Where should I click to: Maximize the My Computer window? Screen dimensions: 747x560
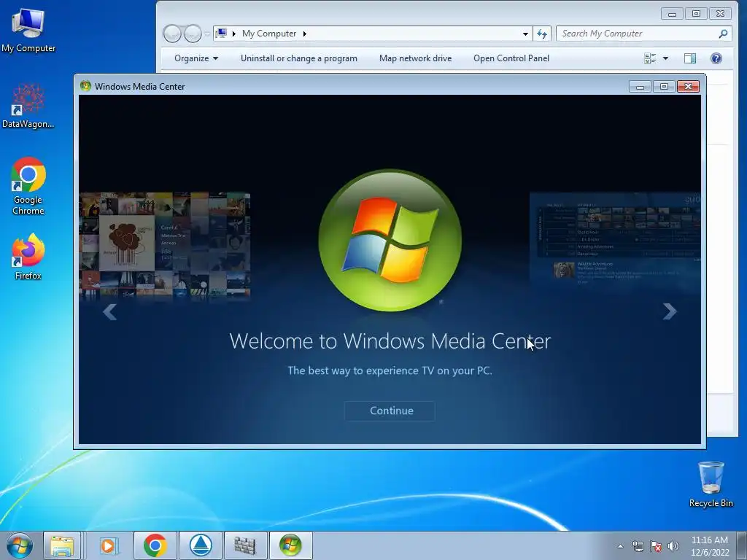(x=696, y=14)
